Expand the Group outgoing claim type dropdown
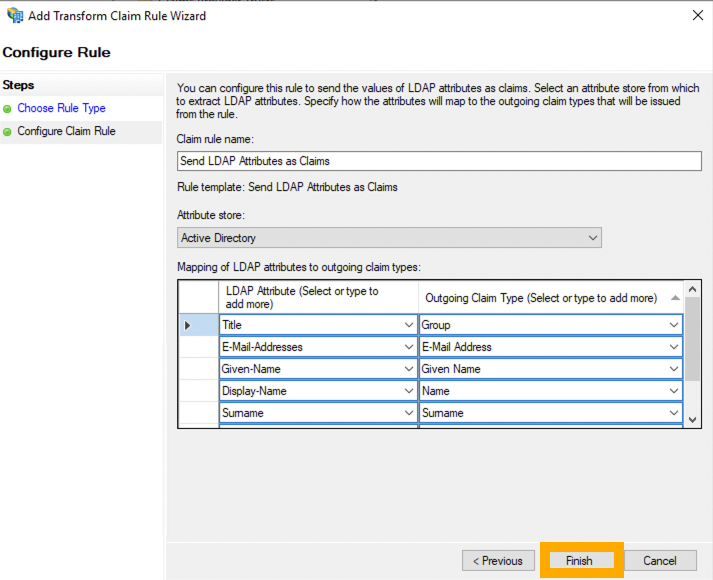This screenshot has width=713, height=580. point(674,325)
